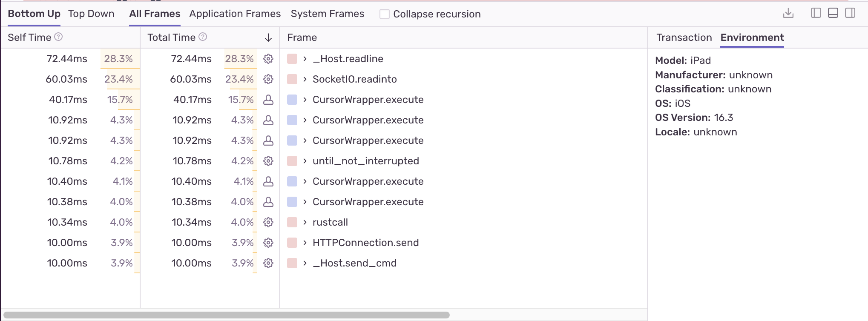Select the bottom panel layout icon
This screenshot has width=868, height=321.
[x=833, y=13]
